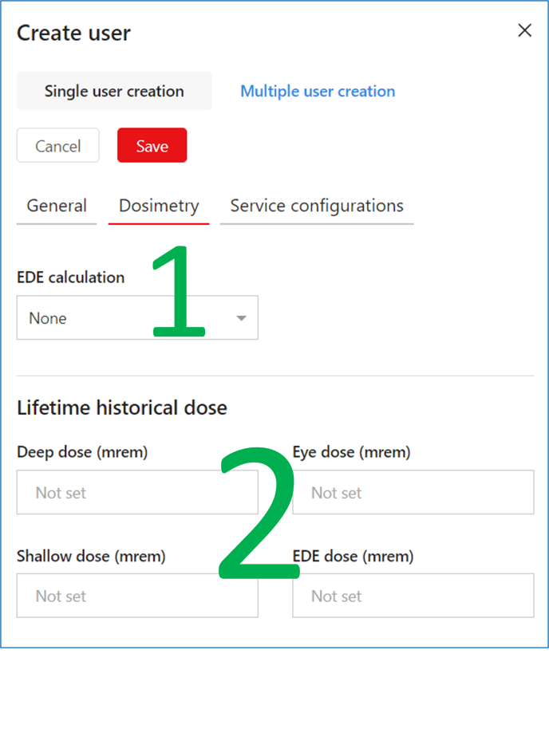The width and height of the screenshot is (549, 756).
Task: Select the Single user creation mode
Action: point(114,91)
